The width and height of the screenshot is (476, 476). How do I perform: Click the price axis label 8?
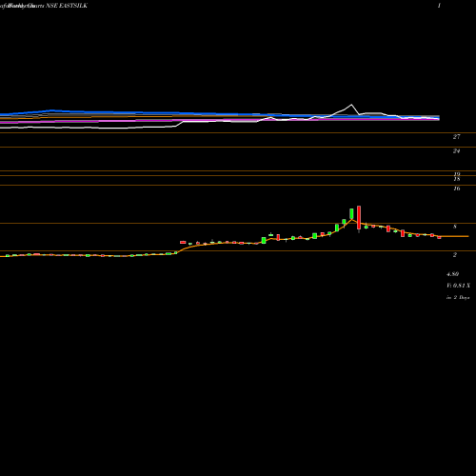pos(455,227)
